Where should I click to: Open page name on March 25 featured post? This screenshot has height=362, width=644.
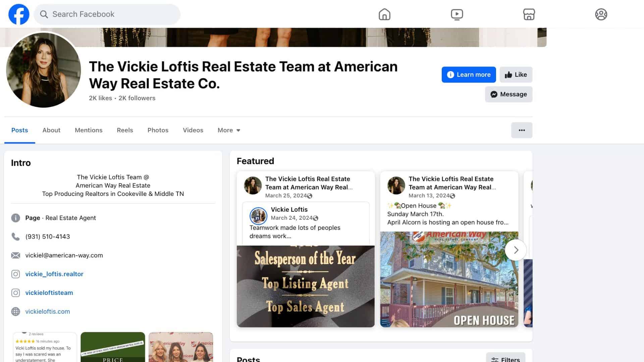pyautogui.click(x=309, y=183)
